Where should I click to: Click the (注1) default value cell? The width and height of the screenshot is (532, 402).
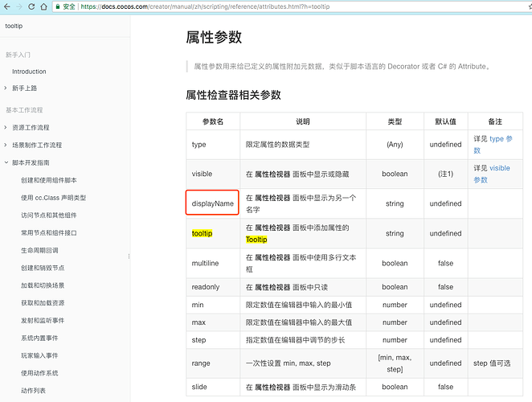[446, 174]
